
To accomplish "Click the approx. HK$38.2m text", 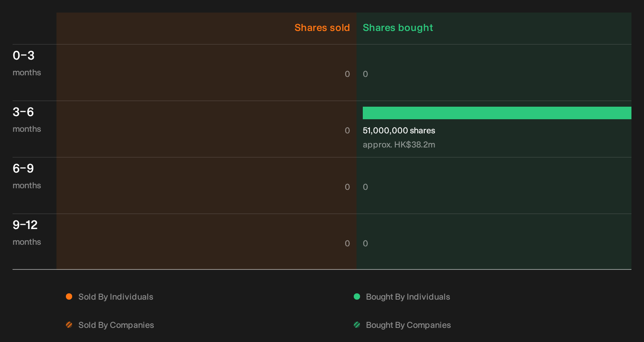I will click(x=399, y=145).
